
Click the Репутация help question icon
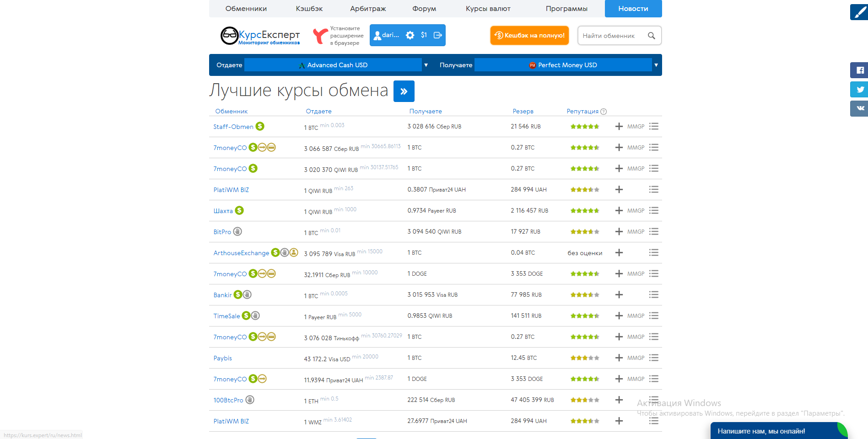click(x=604, y=112)
